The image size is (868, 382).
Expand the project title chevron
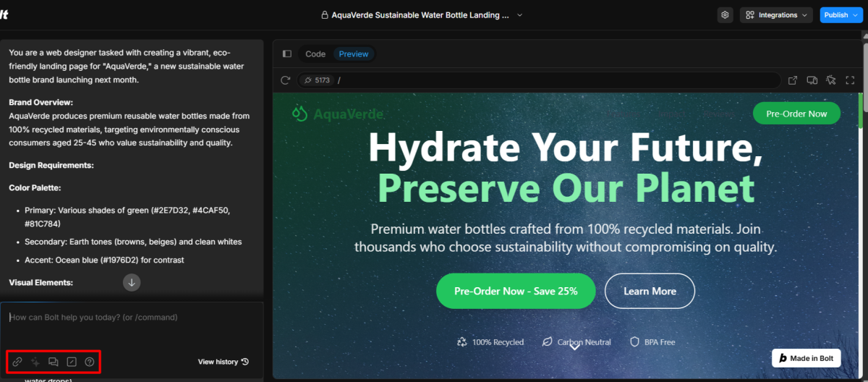point(519,14)
